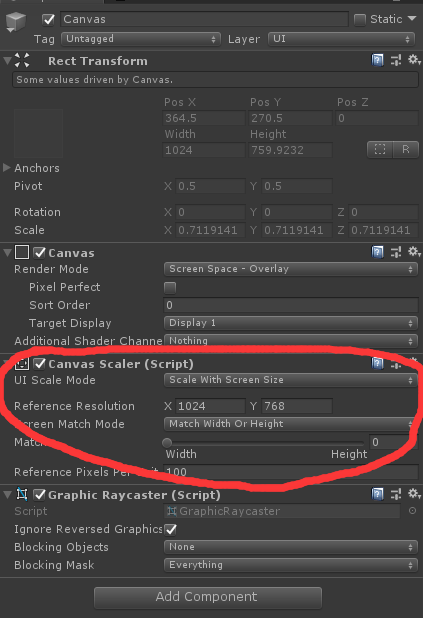Open Graphic Raycaster preset icon

[x=396, y=494]
